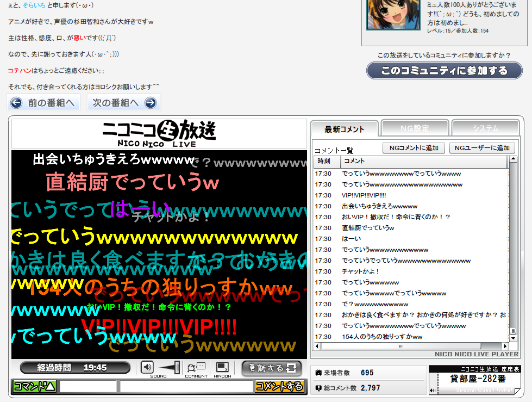Click the NGコメントに追加 button
532x402 pixels.
pos(414,148)
